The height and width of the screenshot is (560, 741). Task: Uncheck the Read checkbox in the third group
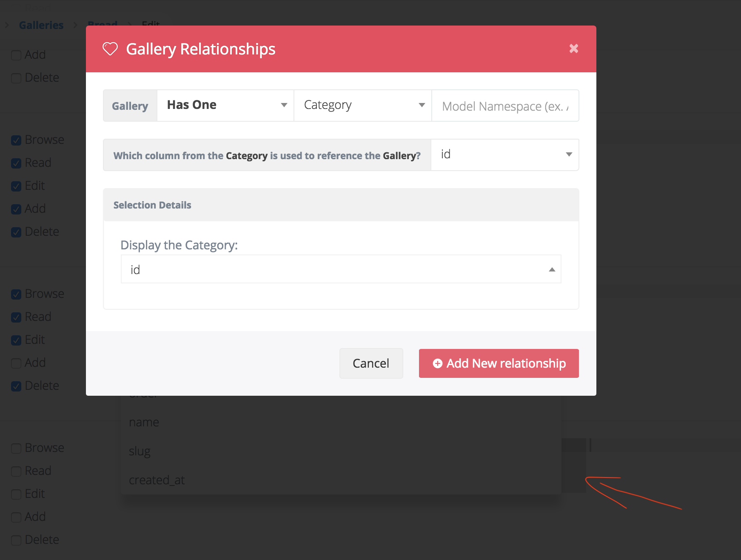click(16, 317)
